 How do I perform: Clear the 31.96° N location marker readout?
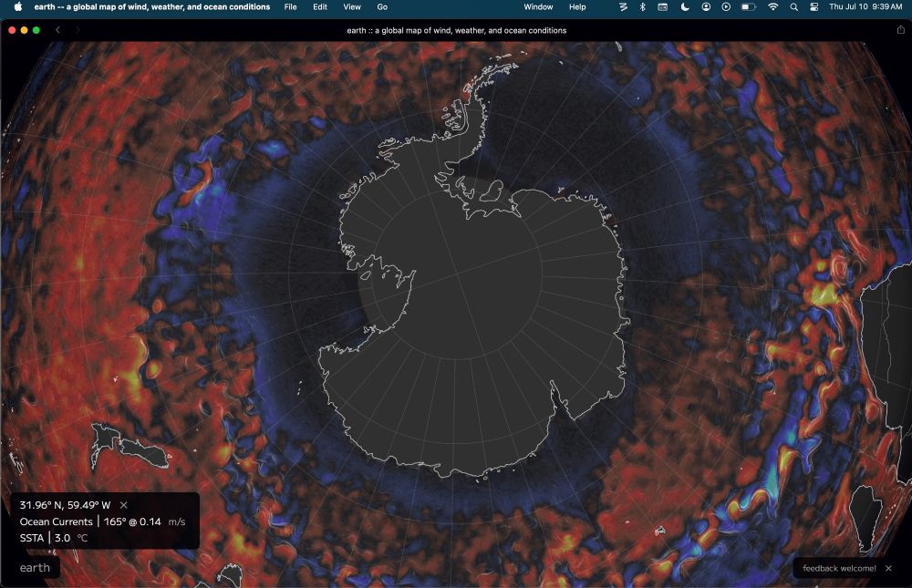pos(124,503)
